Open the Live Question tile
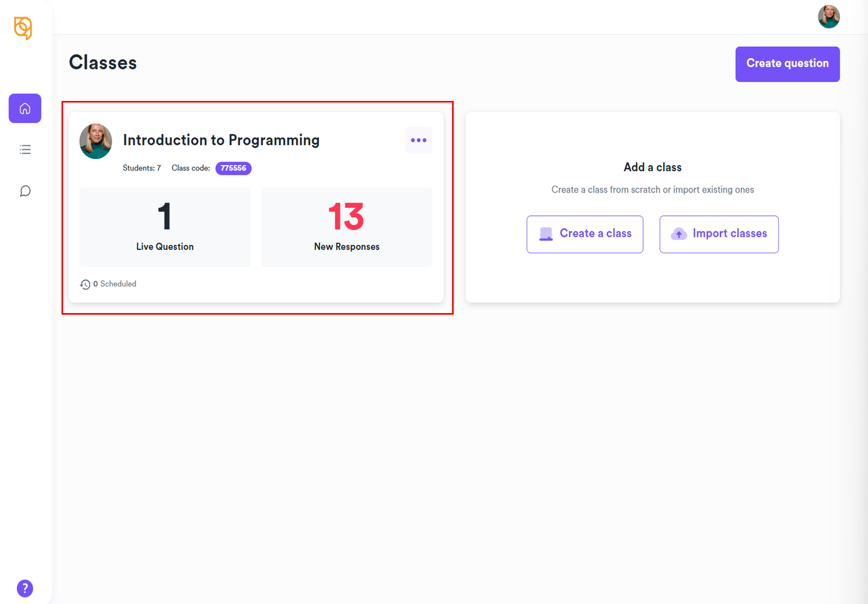 [165, 227]
